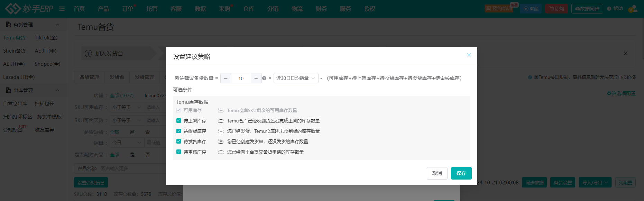This screenshot has width=644, height=201.
Task: Open Shein备货 in the sidebar
Action: [15, 51]
